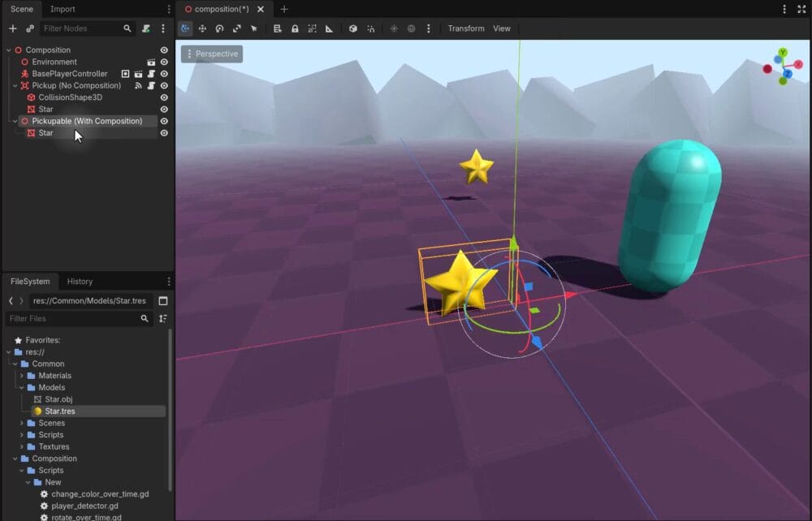Viewport: 812px width, 521px height.
Task: Open sun and environment settings dots
Action: point(428,28)
